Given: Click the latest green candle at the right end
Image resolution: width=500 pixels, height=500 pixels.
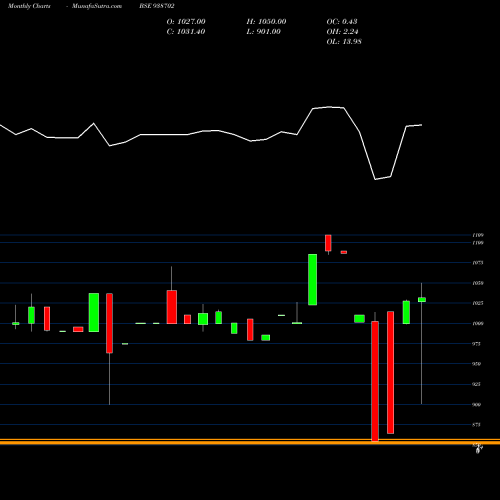Looking at the screenshot, I should (x=422, y=300).
